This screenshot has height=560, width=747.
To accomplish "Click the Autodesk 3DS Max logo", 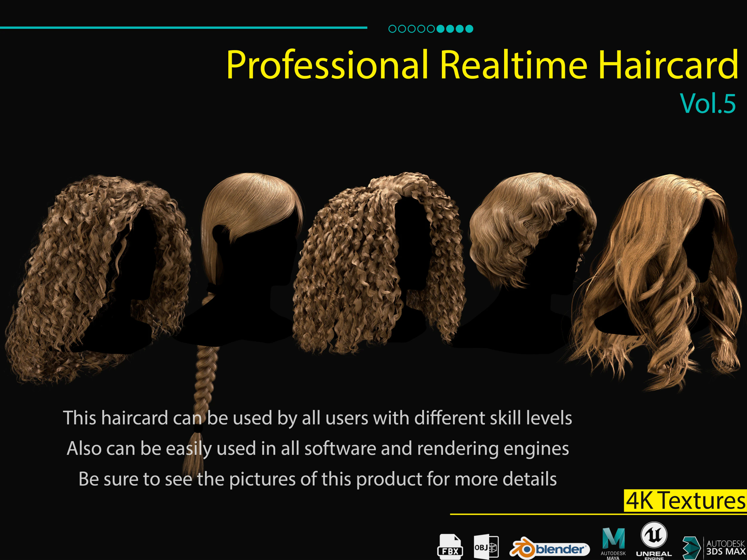I will (714, 548).
